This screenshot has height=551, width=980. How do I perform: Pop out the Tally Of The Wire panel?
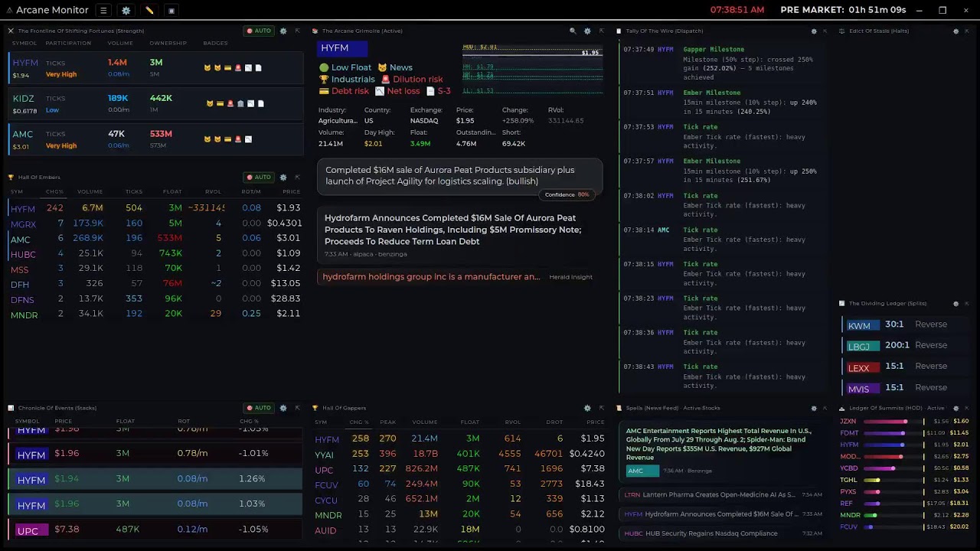[825, 31]
